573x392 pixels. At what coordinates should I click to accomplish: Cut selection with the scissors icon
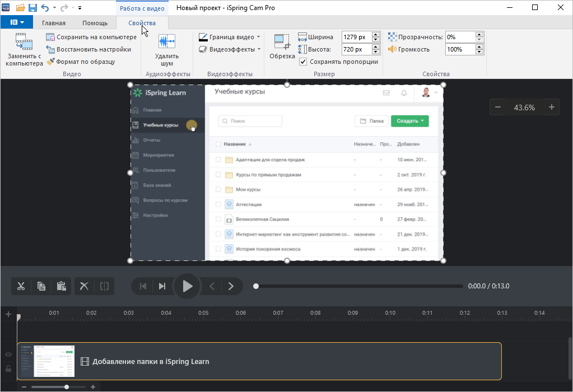coord(21,286)
